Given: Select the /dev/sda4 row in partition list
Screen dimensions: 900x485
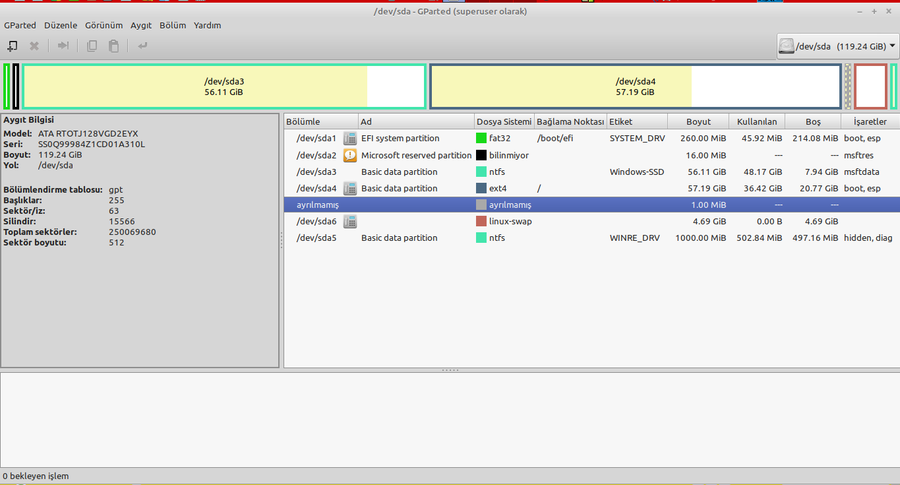Looking at the screenshot, I should [592, 188].
